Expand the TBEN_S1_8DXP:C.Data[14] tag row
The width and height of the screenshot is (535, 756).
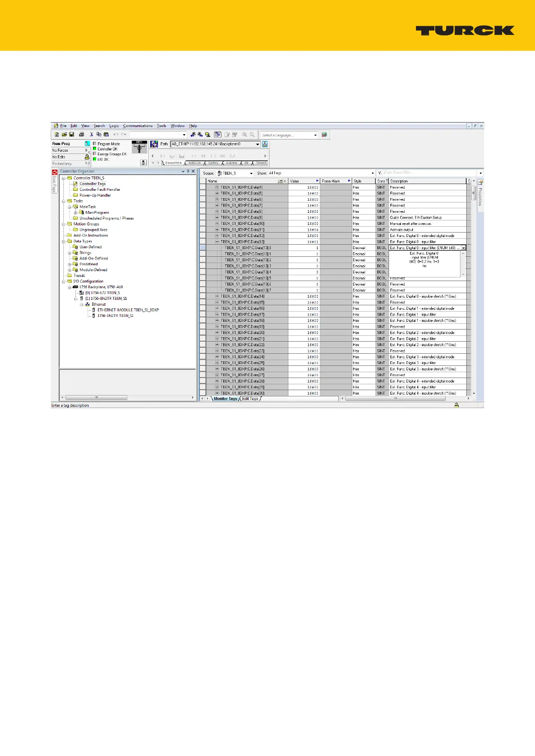click(x=217, y=296)
